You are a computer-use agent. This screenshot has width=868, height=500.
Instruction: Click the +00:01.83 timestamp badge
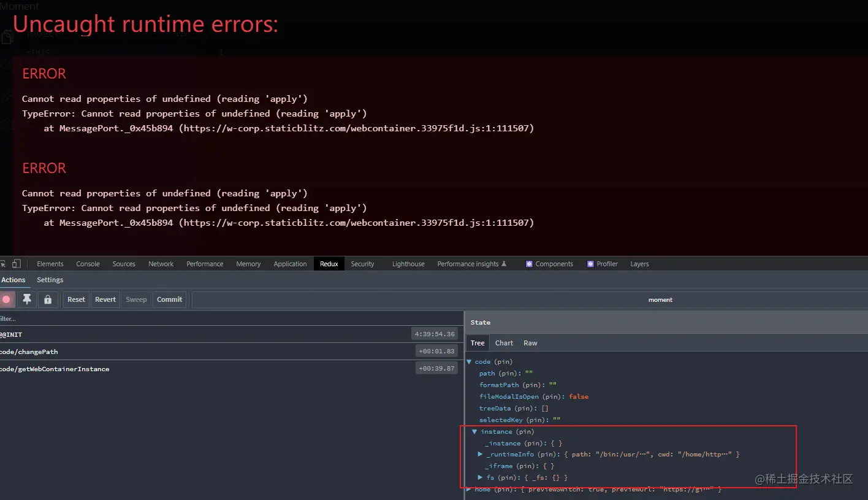437,352
